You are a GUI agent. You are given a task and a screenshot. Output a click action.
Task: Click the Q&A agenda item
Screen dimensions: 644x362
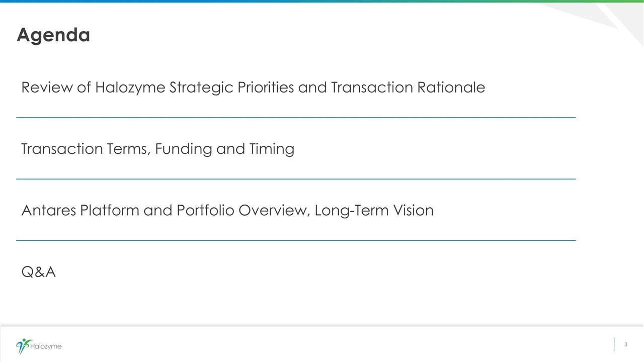pos(38,272)
